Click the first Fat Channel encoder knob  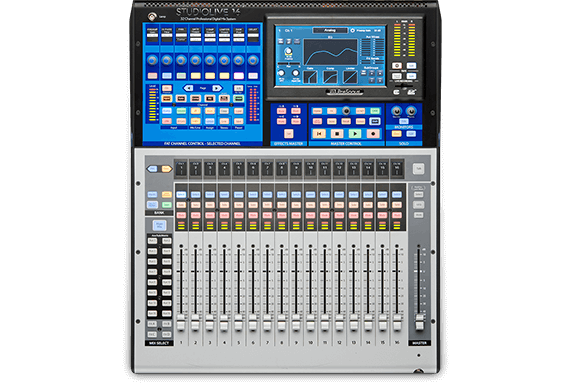(x=152, y=60)
